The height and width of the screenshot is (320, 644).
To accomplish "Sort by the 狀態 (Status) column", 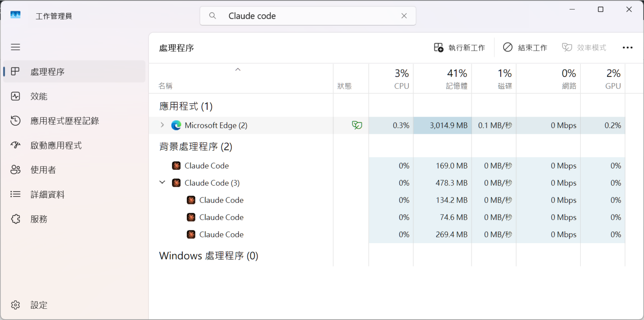I will coord(351,78).
